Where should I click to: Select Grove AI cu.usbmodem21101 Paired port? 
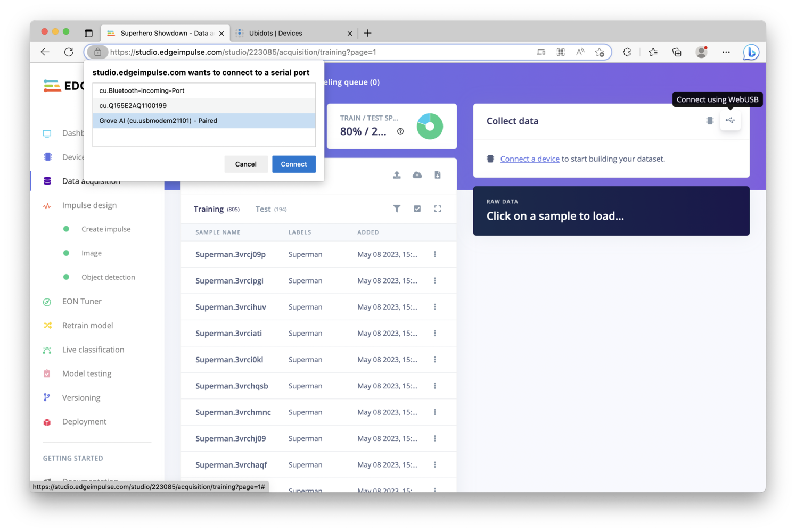click(204, 121)
